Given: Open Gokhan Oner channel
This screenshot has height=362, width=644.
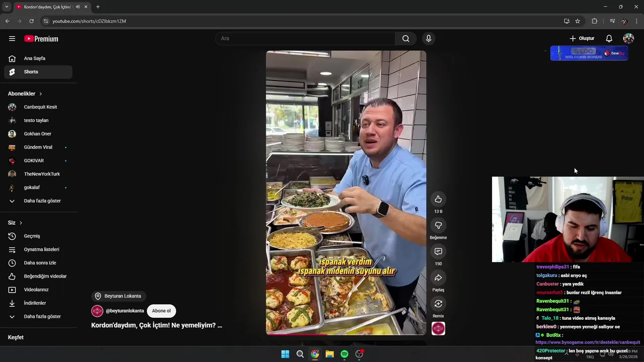Looking at the screenshot, I should (x=38, y=134).
